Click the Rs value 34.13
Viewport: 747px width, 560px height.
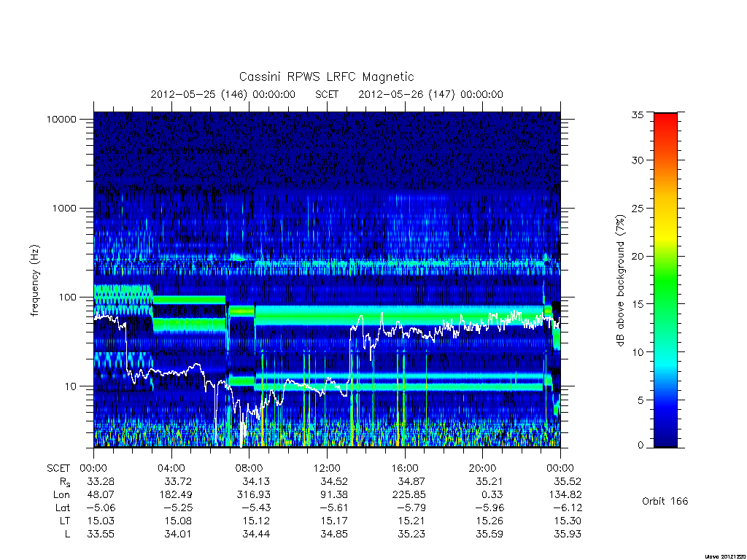(256, 482)
